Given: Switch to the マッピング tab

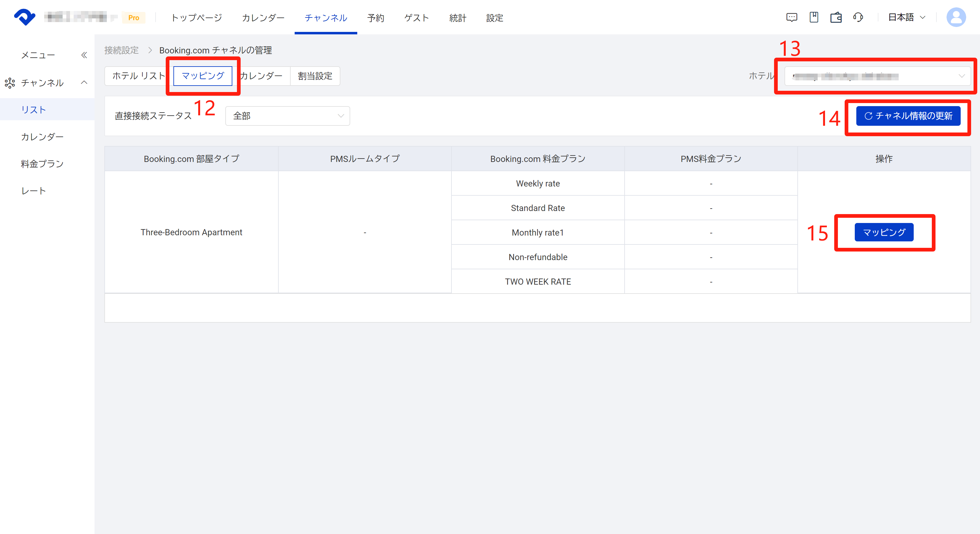Looking at the screenshot, I should 203,76.
